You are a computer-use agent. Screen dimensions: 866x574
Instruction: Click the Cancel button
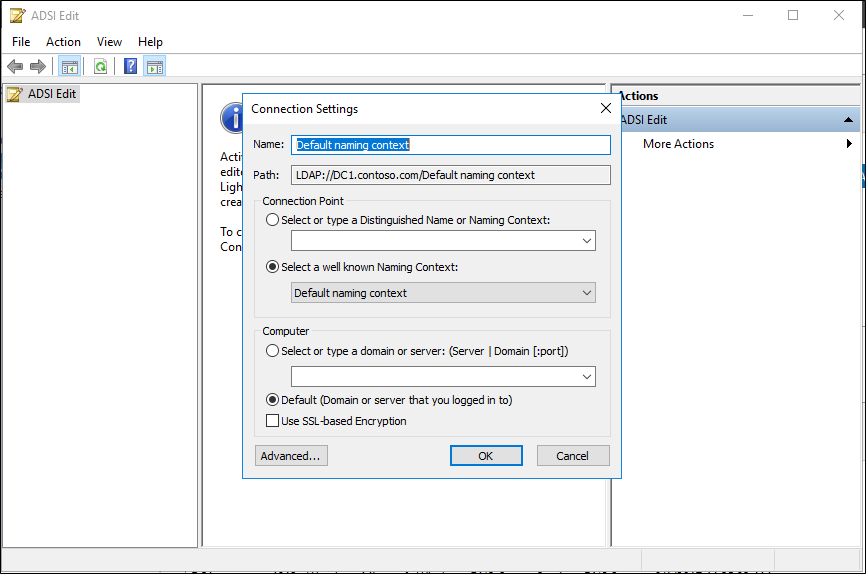[x=573, y=456]
